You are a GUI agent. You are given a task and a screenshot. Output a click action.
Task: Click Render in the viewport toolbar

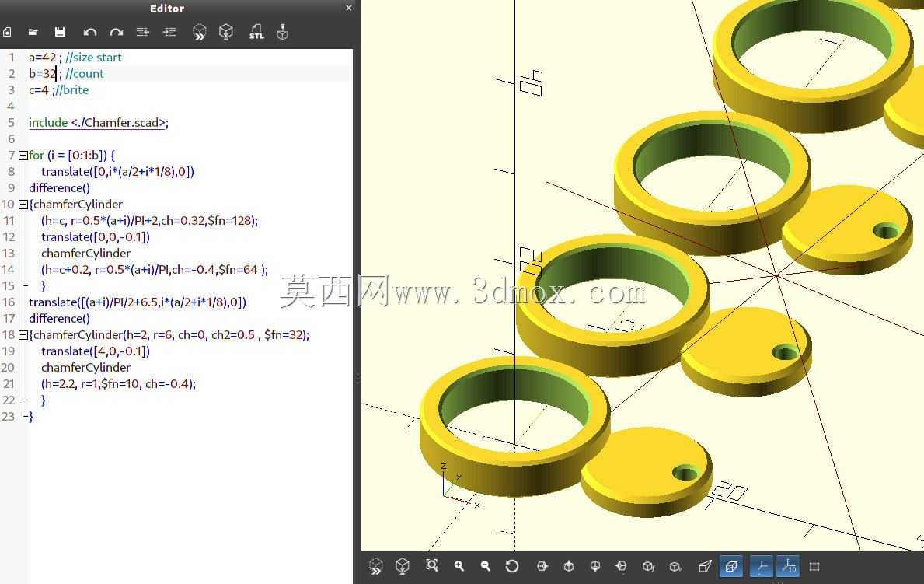pyautogui.click(x=403, y=566)
